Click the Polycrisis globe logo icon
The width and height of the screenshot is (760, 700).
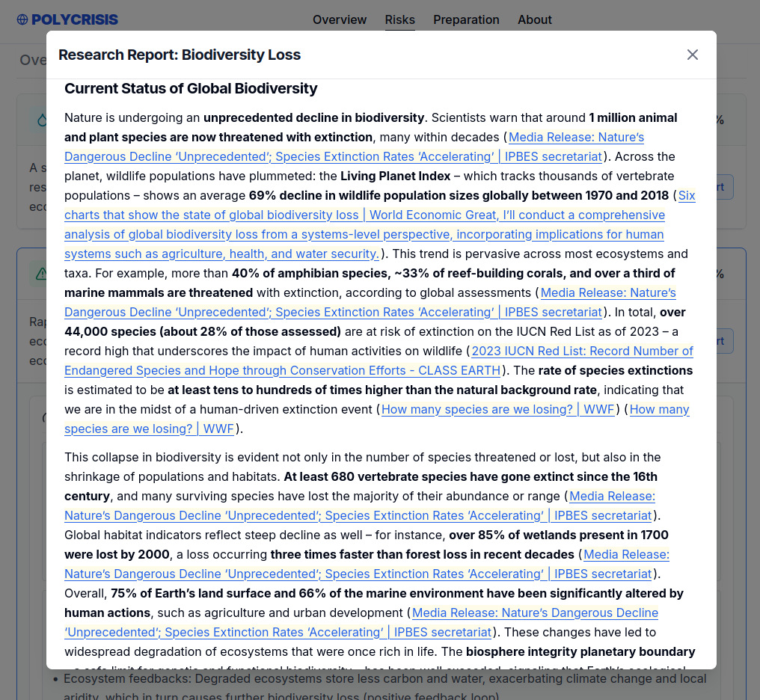(22, 19)
